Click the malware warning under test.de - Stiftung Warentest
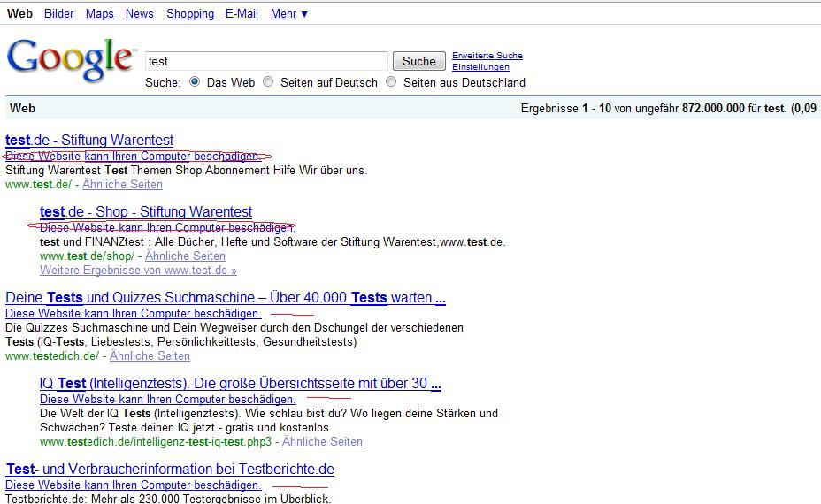 click(133, 156)
